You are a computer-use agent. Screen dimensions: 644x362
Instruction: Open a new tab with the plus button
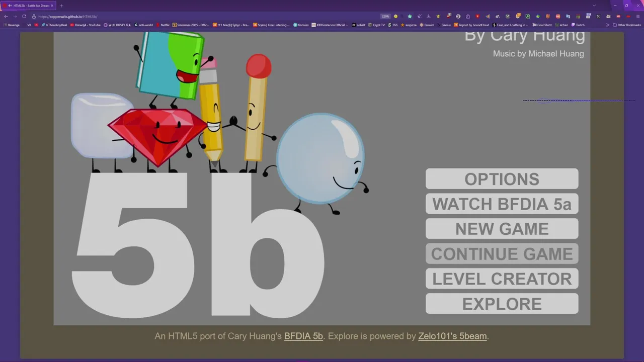pos(61,6)
